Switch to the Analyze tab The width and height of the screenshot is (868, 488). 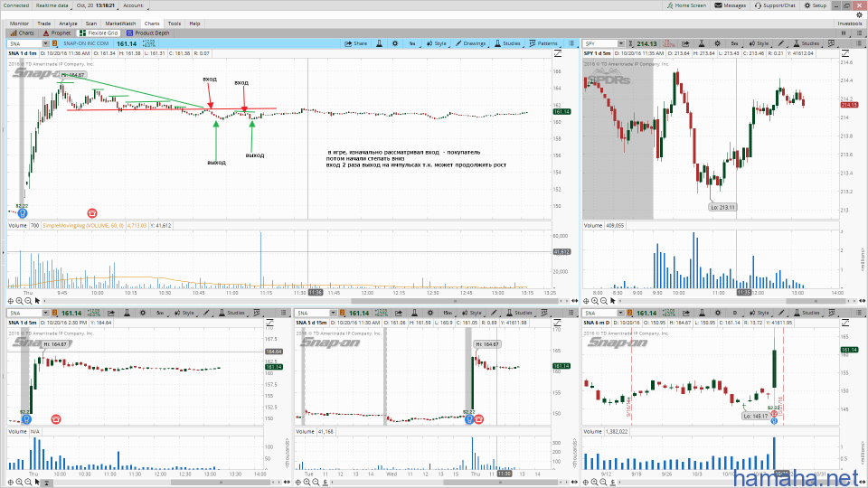(x=68, y=23)
